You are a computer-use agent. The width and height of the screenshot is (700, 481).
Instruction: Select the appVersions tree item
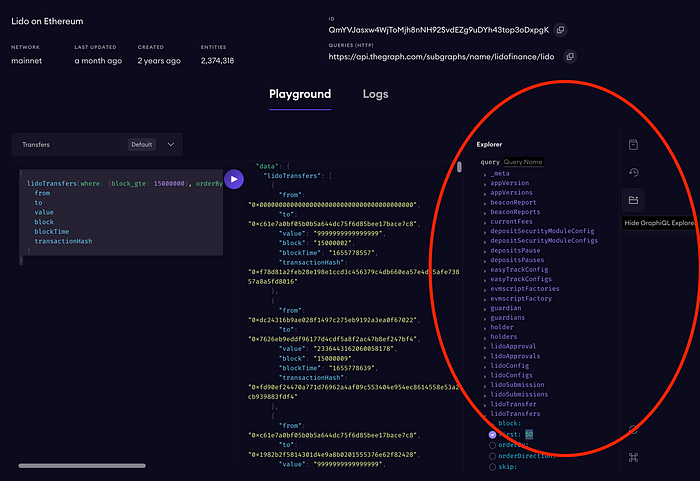point(511,193)
